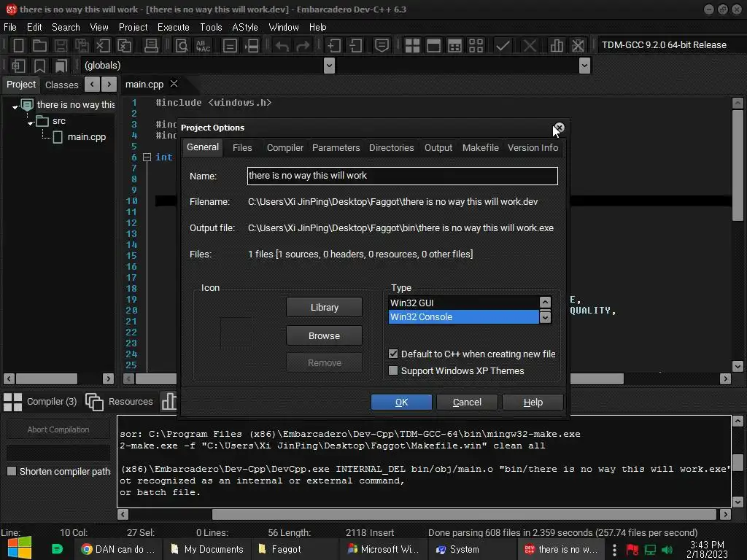This screenshot has width=747, height=560.
Task: Move Type list up with arrow
Action: tap(546, 303)
